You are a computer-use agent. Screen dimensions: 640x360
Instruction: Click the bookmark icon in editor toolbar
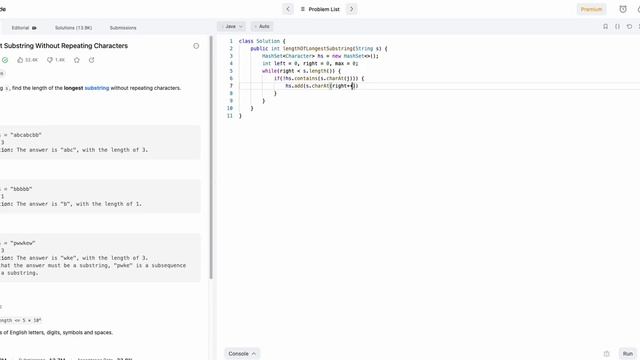605,27
